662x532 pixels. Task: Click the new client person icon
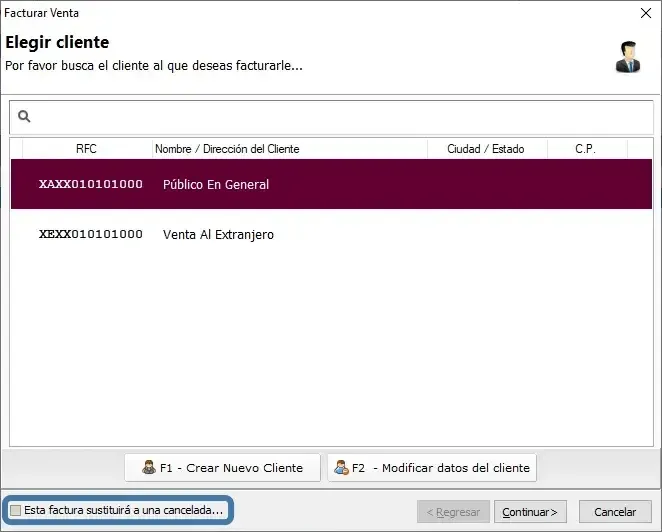(x=149, y=467)
